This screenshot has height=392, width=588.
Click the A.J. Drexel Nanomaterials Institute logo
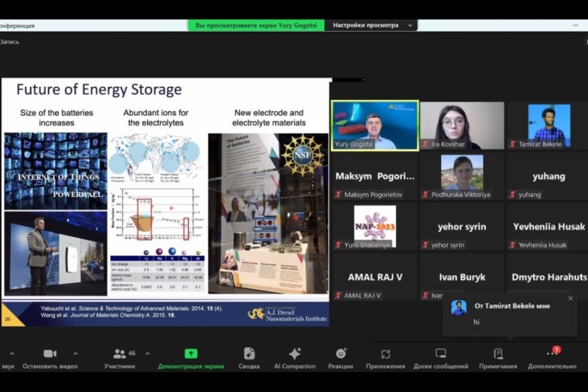pos(287,314)
